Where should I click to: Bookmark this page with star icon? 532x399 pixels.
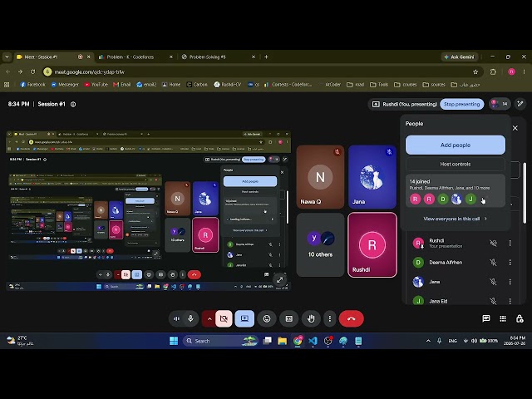[475, 72]
